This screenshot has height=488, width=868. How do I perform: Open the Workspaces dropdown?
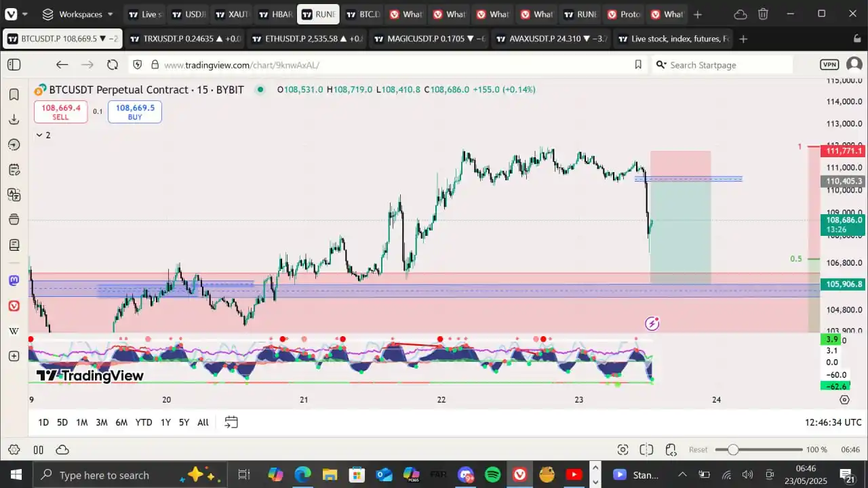coord(77,14)
